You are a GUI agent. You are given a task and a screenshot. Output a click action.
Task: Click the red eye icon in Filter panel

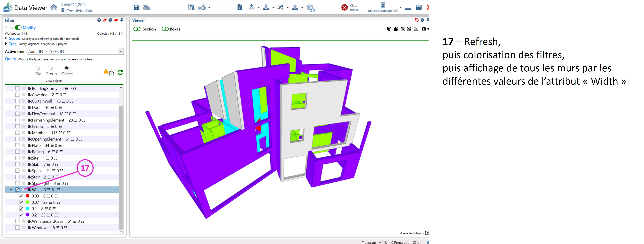(116, 20)
